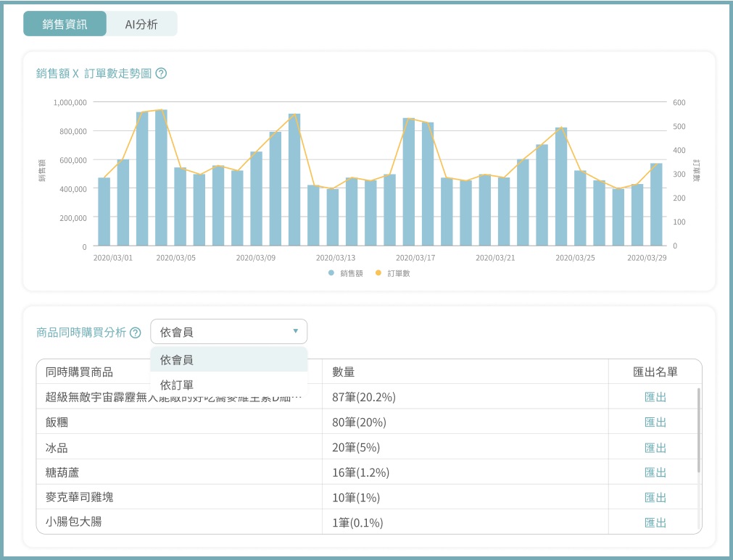Click 匯出 in first product row
Image resolution: width=733 pixels, height=560 pixels.
click(655, 396)
